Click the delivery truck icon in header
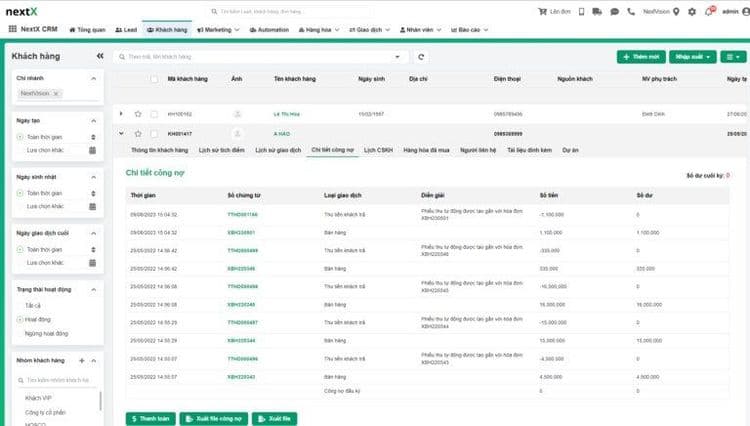This screenshot has height=426, width=750. (x=597, y=12)
